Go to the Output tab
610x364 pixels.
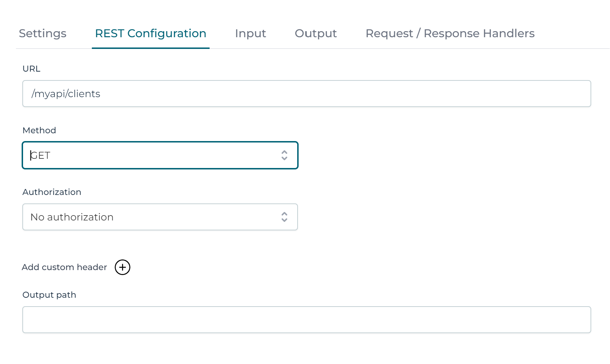tap(316, 33)
